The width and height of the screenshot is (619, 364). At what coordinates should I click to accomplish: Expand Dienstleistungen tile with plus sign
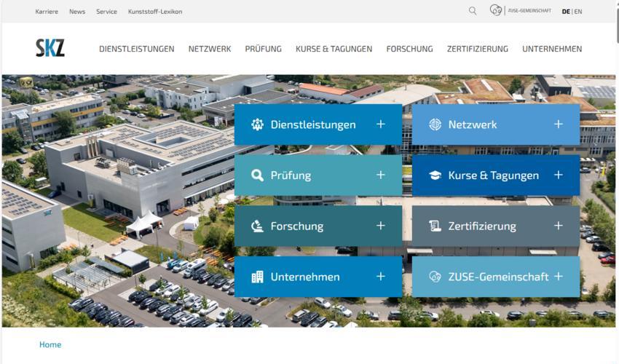[381, 124]
